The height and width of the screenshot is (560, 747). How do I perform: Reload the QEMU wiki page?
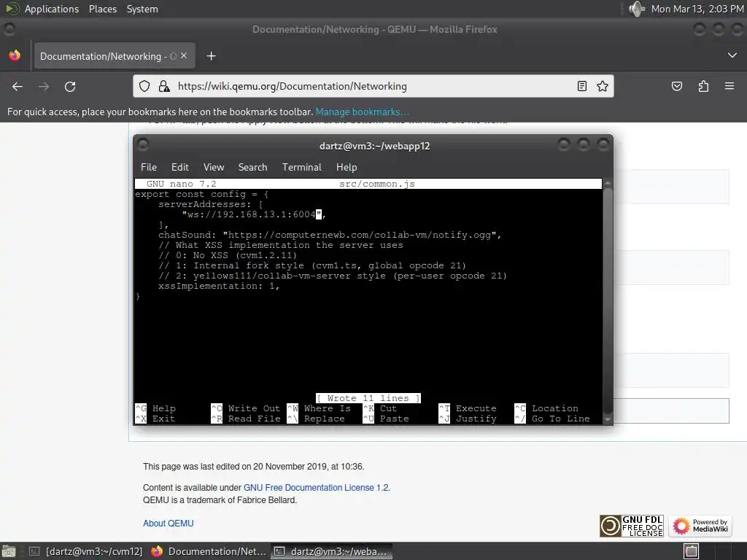click(70, 87)
